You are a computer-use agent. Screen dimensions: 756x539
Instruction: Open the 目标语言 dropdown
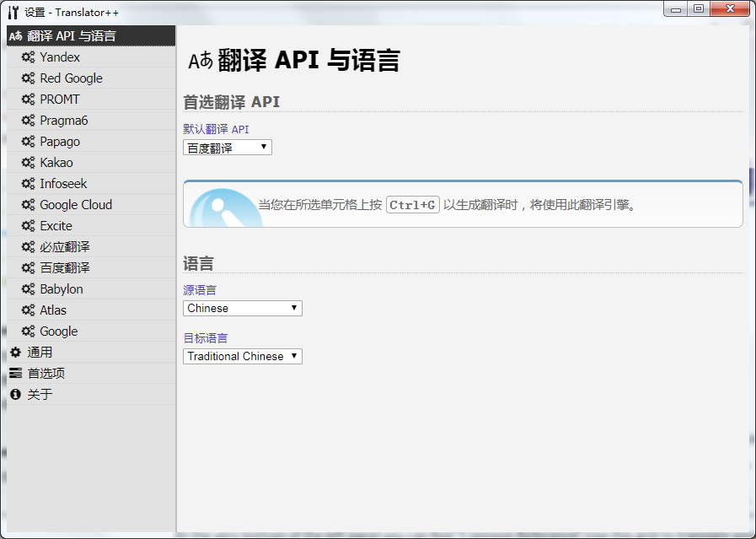point(242,356)
